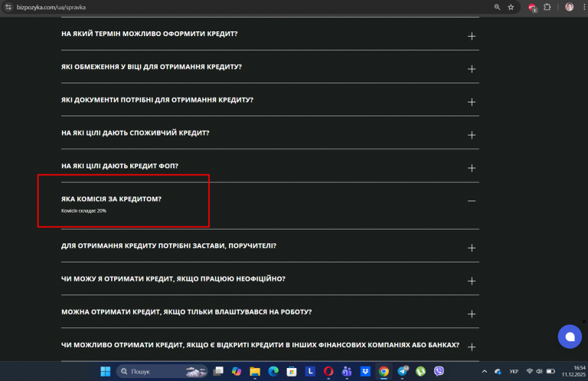Open the zoom magnifier icon in address bar
Image resolution: width=588 pixels, height=381 pixels.
click(x=497, y=7)
